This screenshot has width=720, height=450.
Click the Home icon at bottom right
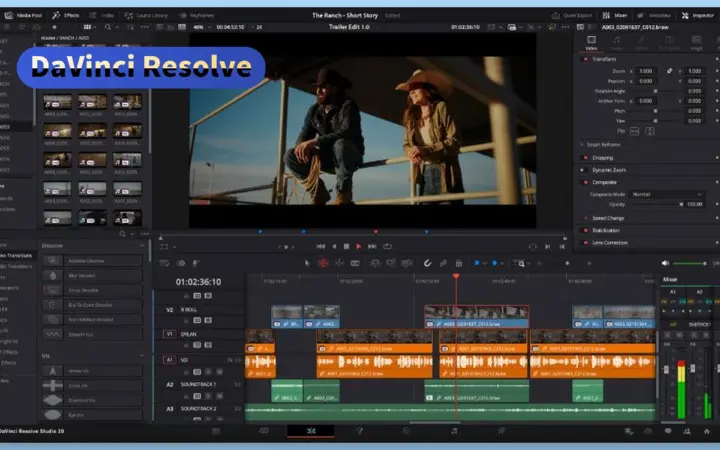click(706, 431)
